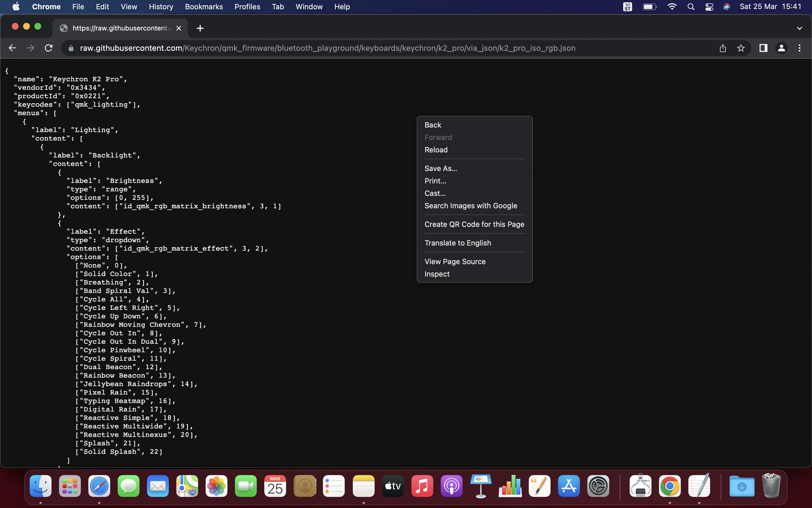The image size is (812, 508).
Task: Launch Safari from the Dock
Action: (x=99, y=486)
